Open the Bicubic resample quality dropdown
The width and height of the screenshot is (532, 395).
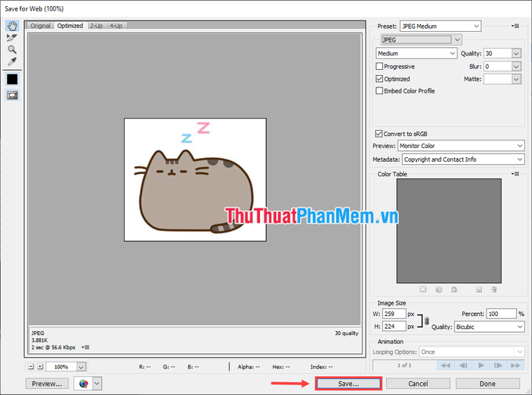click(x=489, y=327)
